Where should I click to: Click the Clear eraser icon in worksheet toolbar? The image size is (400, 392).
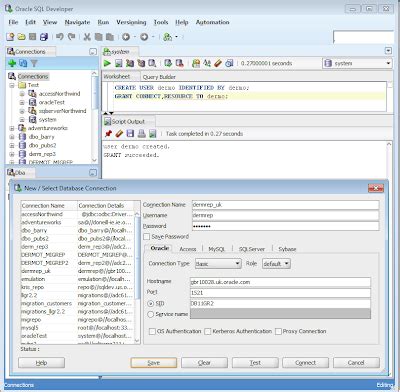[218, 63]
